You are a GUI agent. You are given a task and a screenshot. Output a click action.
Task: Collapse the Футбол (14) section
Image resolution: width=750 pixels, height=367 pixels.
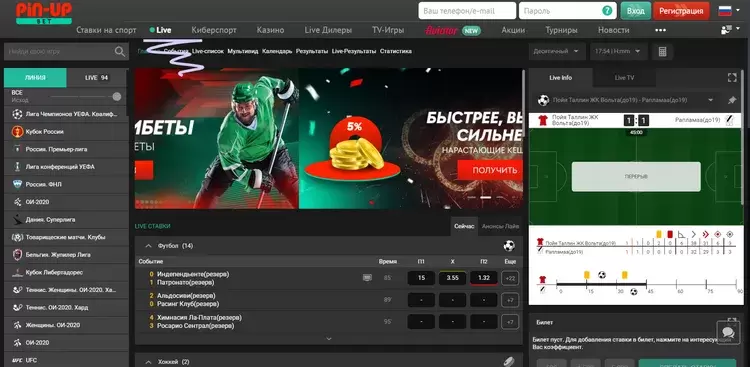tap(148, 246)
